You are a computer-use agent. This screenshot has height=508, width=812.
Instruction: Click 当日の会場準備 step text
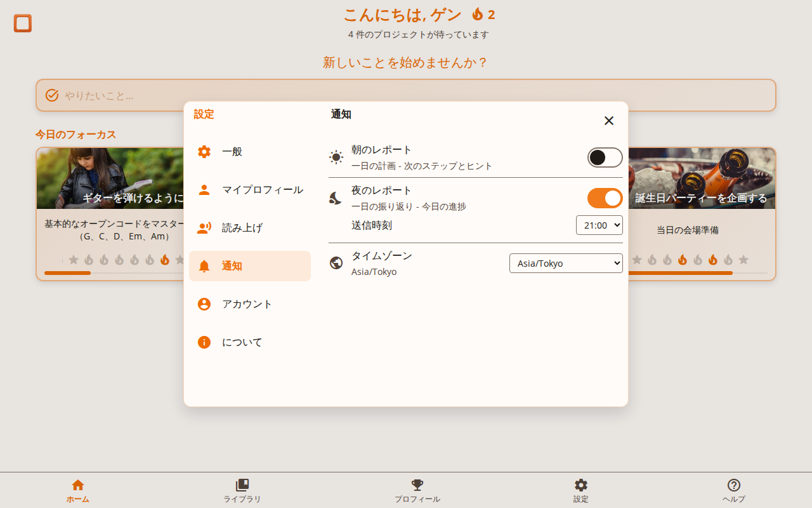(x=688, y=230)
